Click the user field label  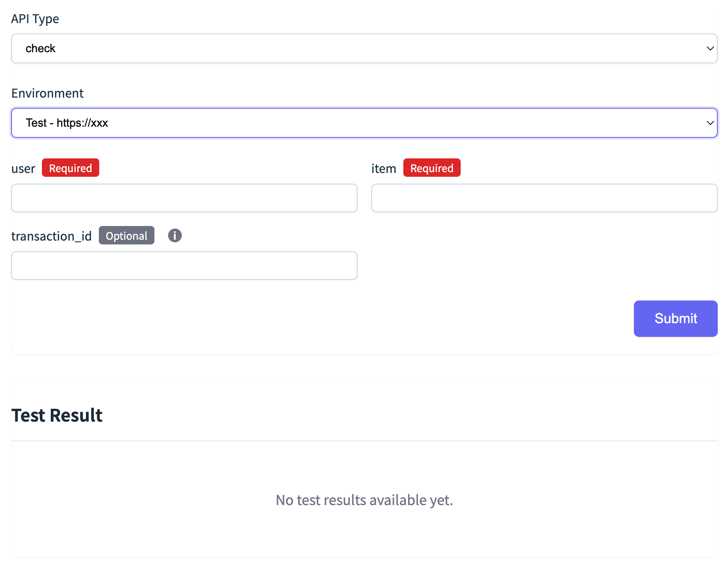click(x=23, y=169)
